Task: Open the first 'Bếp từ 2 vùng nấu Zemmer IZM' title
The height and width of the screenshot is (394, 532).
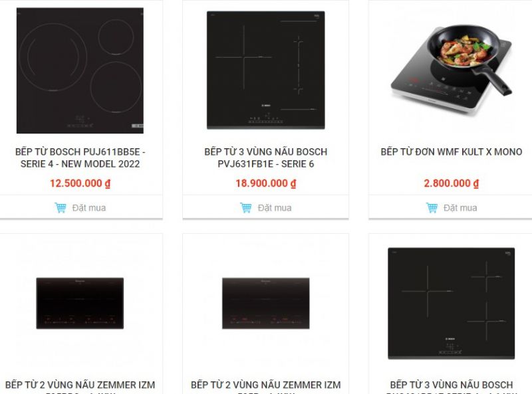Action: 80,385
